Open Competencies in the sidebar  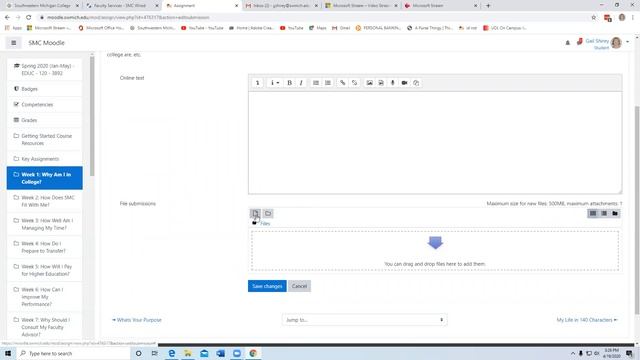click(x=44, y=104)
